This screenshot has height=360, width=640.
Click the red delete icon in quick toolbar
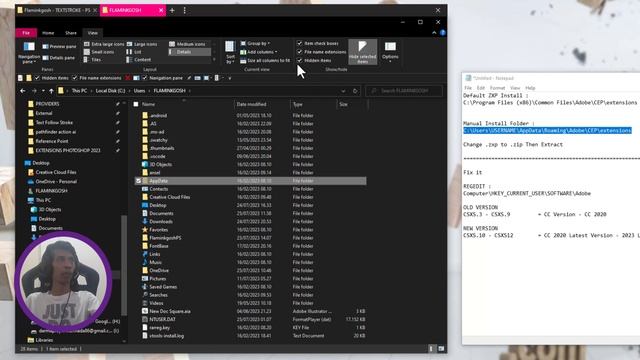tap(128, 78)
